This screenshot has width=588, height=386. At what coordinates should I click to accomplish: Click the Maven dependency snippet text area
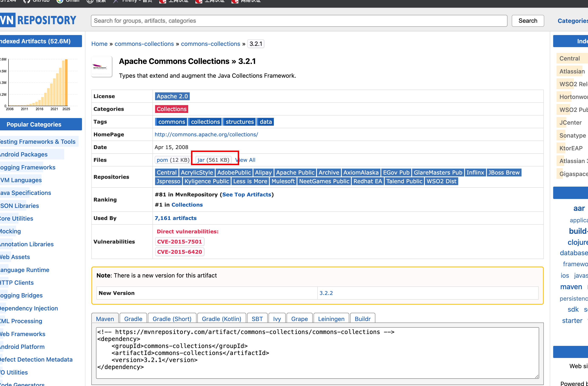point(317,353)
